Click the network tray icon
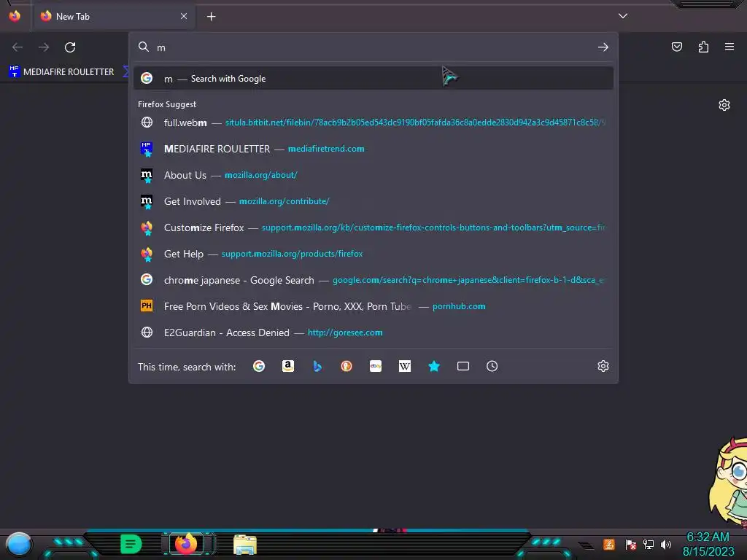Screen dimensions: 747x560 click(x=649, y=544)
